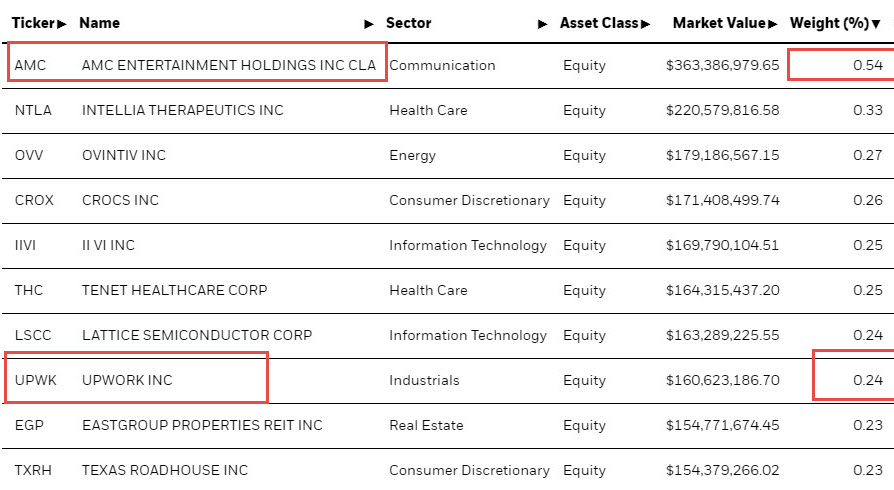This screenshot has height=490, width=894.
Task: Select the AMC ticker cell
Action: tap(30, 65)
